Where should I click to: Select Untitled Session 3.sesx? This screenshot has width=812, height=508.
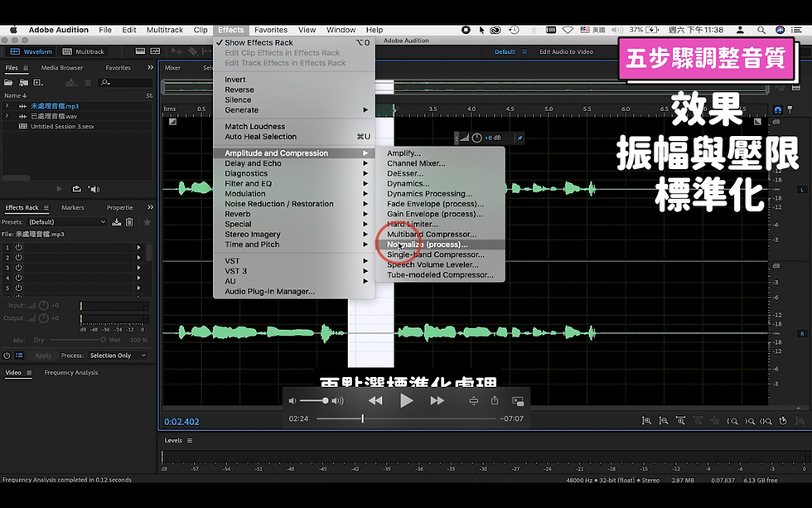pos(62,126)
